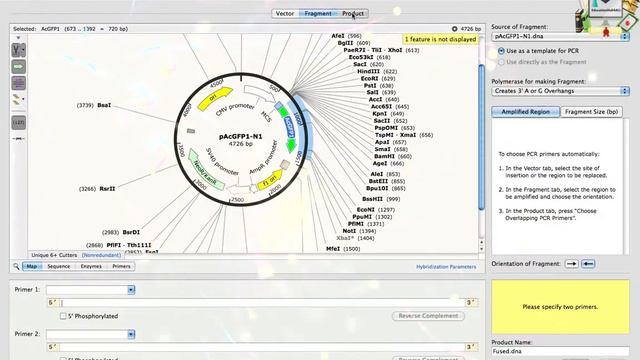Screen dimensions: 640x360
Task: Open the Sequence view tab
Action: (59, 267)
